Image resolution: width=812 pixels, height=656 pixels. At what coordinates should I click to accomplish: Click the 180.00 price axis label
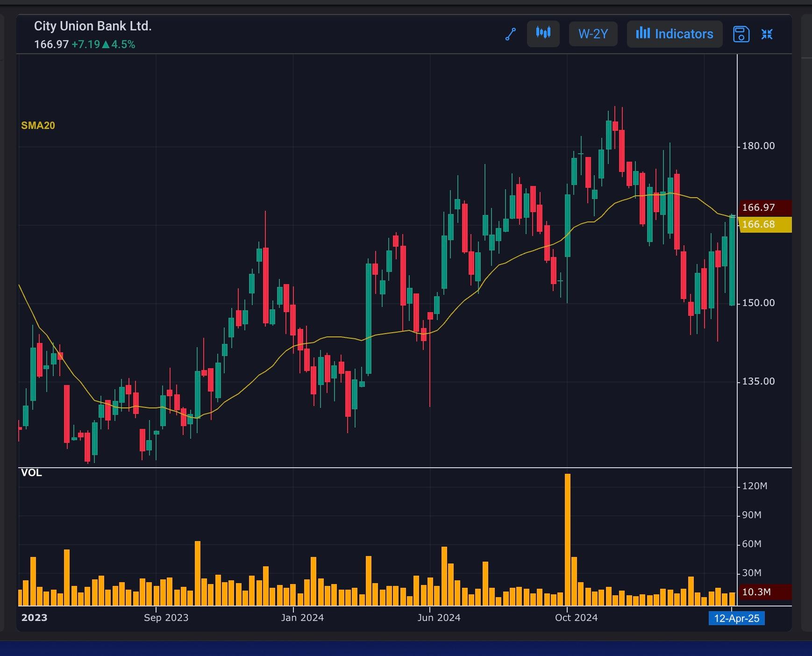(x=758, y=146)
